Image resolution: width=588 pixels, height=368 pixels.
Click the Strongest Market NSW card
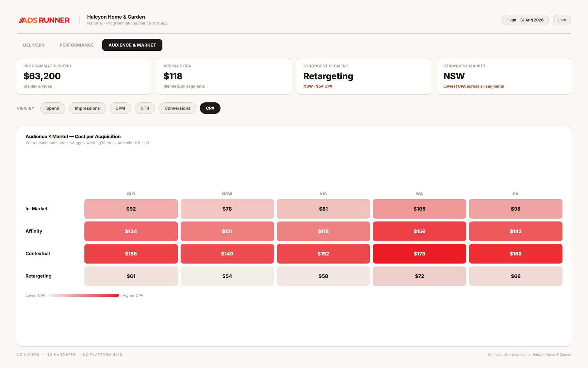point(504,76)
